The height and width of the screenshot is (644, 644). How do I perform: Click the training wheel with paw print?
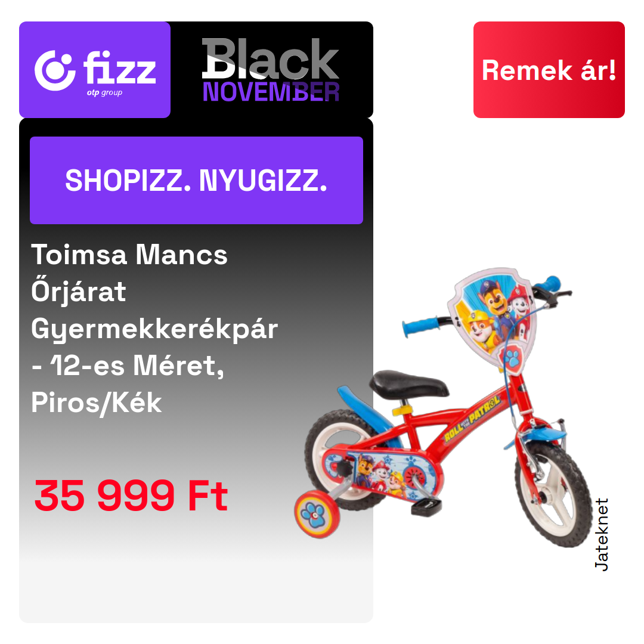point(317,514)
